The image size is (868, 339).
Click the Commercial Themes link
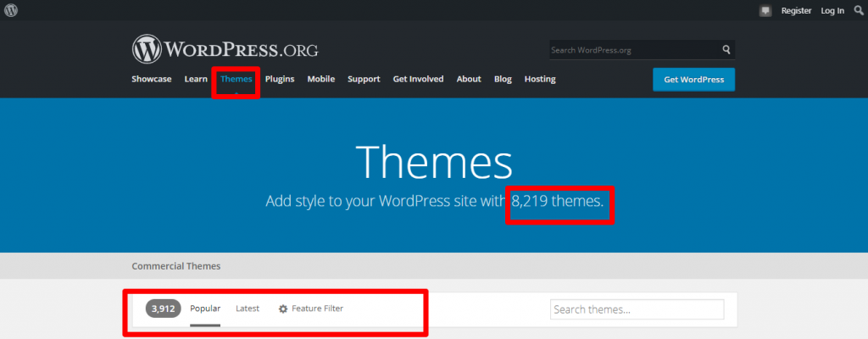(x=176, y=266)
